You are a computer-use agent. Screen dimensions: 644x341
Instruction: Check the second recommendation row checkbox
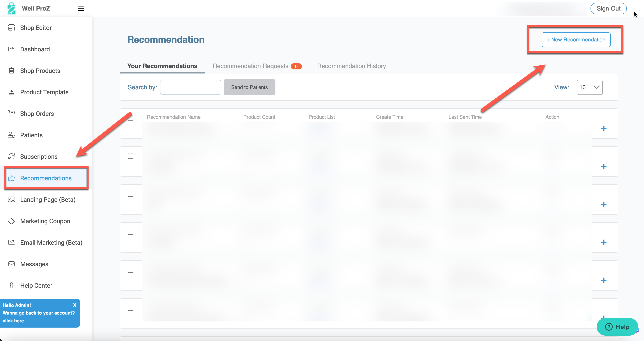(131, 194)
